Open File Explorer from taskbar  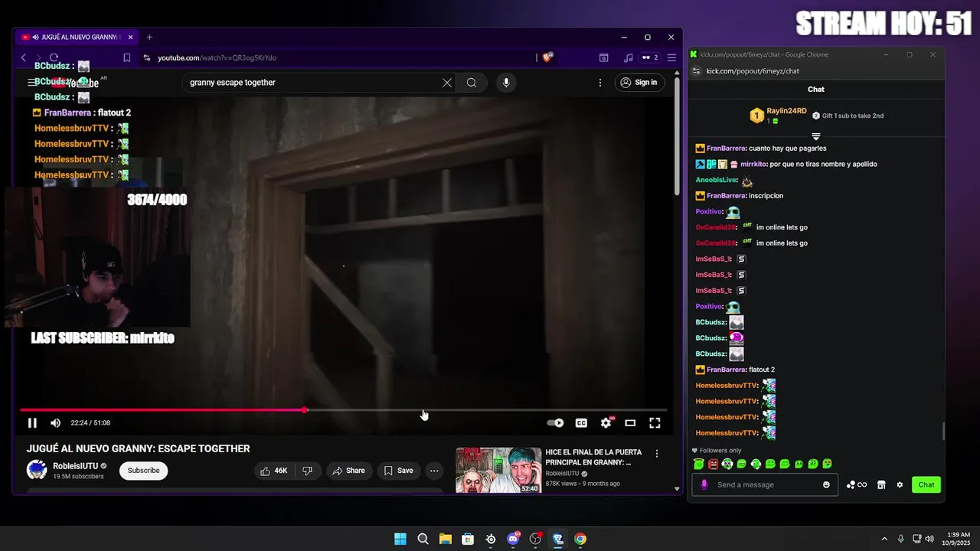[x=446, y=539]
